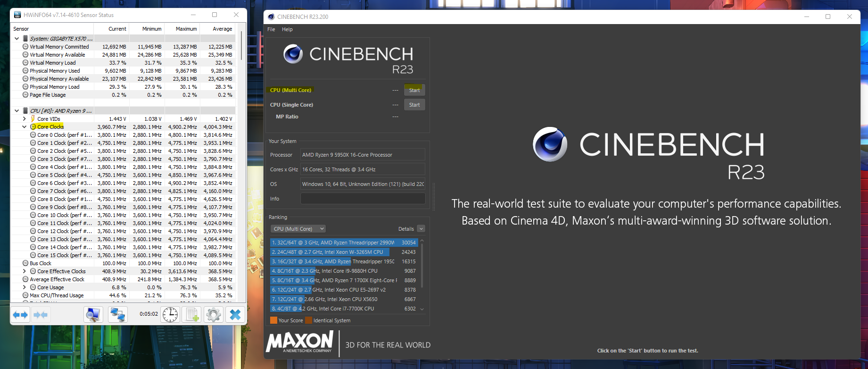This screenshot has height=369, width=868.
Task: Click the Identical System brown swatch
Action: tap(309, 320)
